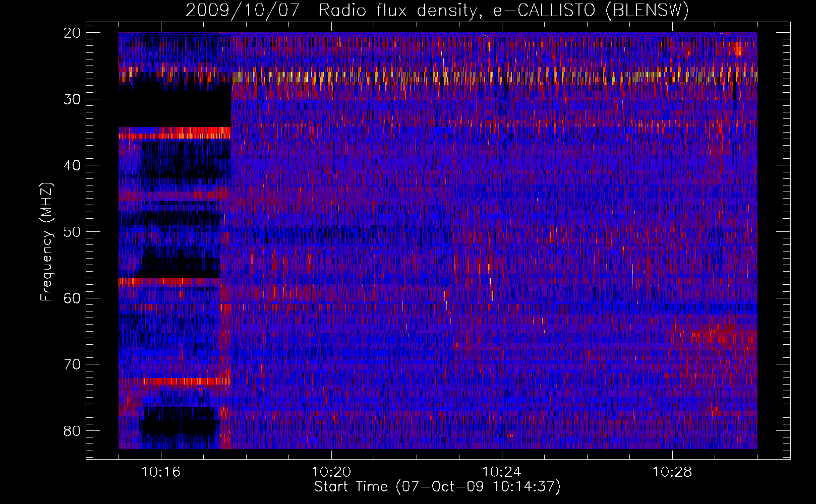Click the 20 MHz frequency tick label
The width and height of the screenshot is (816, 504).
tap(73, 33)
